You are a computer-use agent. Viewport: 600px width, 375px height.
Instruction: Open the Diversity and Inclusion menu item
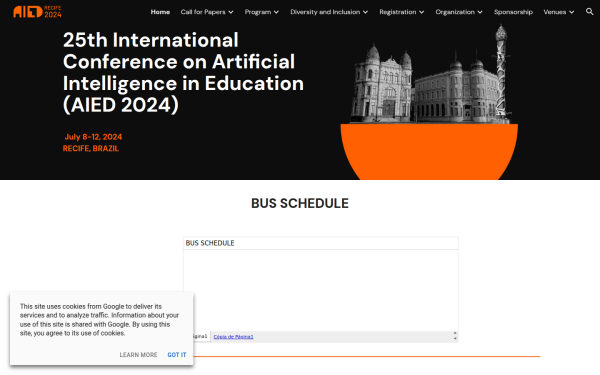click(325, 12)
